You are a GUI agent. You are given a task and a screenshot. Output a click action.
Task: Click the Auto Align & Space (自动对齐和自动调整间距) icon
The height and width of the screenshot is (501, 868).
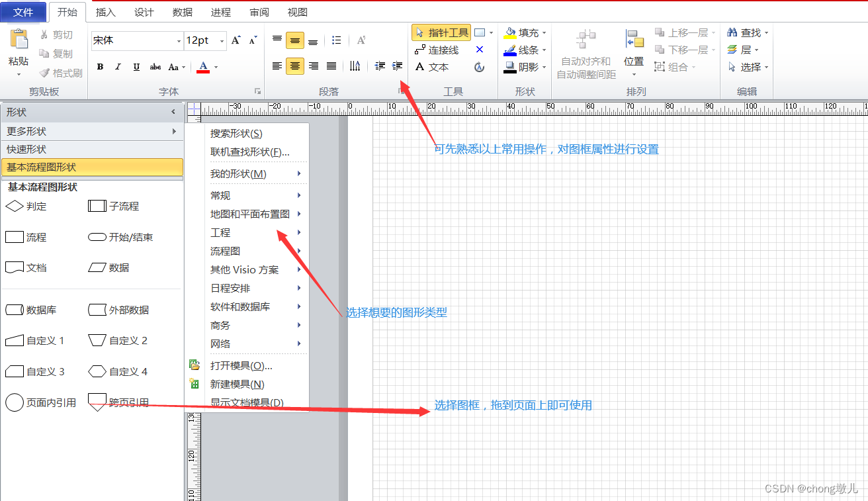pos(586,39)
